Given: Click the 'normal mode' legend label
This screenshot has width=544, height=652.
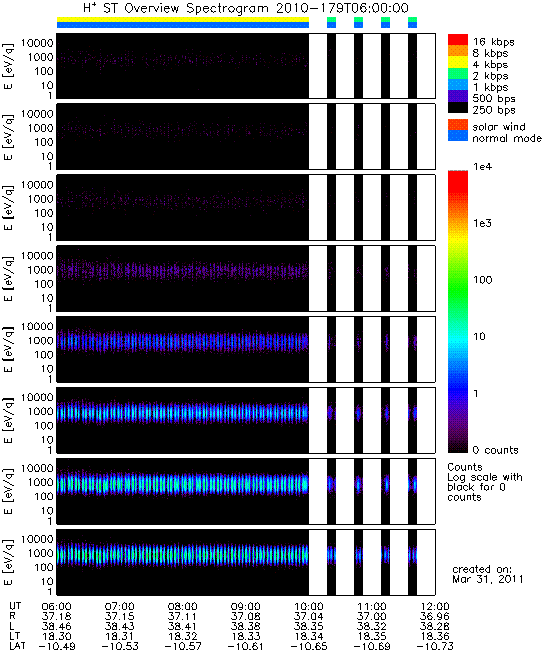Looking at the screenshot, I should pyautogui.click(x=507, y=138).
